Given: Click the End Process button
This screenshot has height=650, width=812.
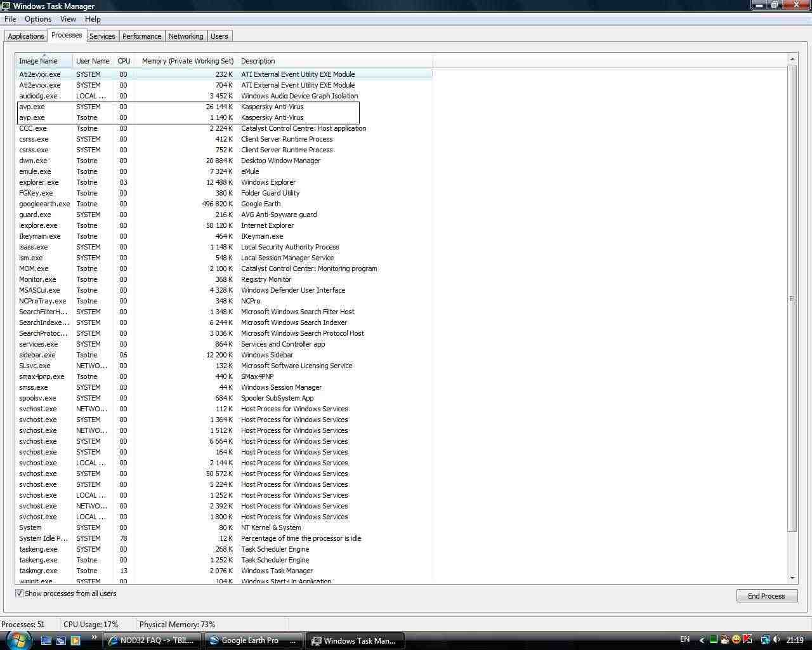Looking at the screenshot, I should (766, 596).
